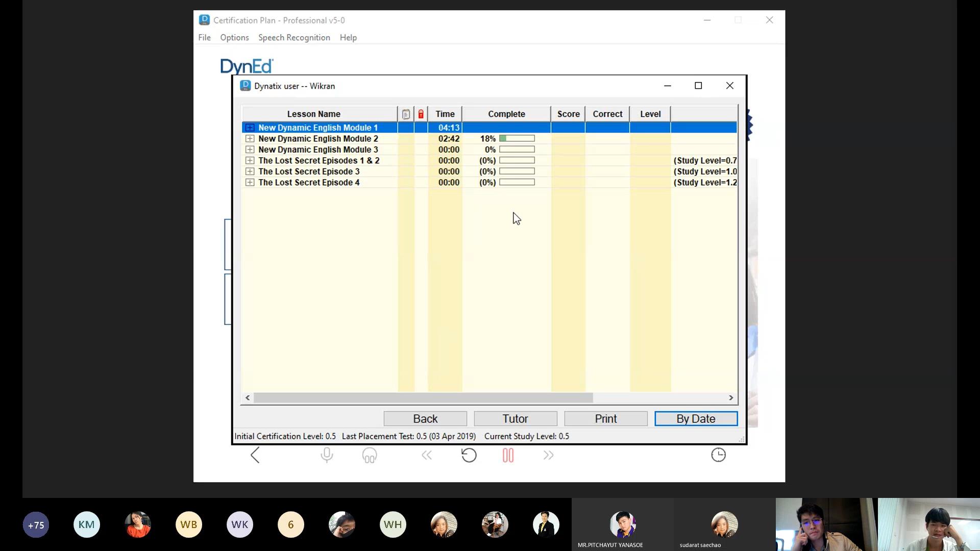Click the rewind double-arrow icon
The height and width of the screenshot is (551, 980).
click(427, 455)
